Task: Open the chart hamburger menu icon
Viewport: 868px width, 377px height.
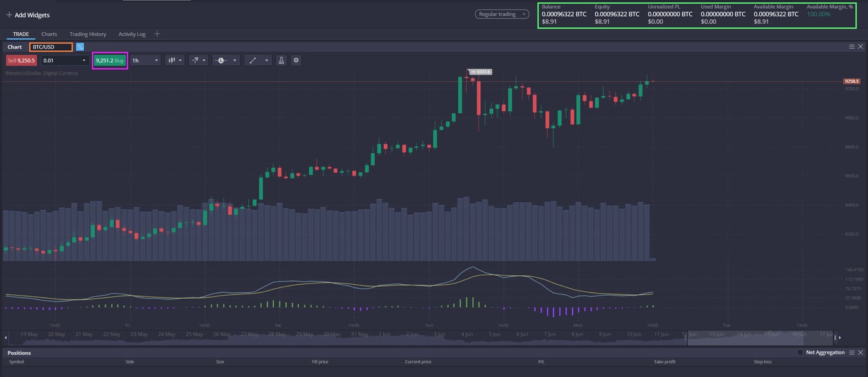Action: [851, 46]
